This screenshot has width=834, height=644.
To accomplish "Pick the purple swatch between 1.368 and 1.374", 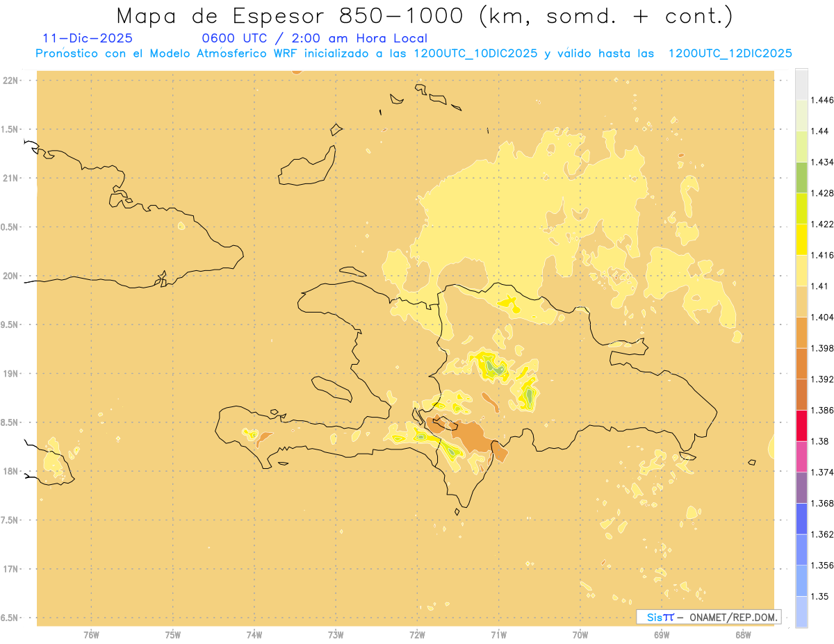I will click(x=801, y=488).
